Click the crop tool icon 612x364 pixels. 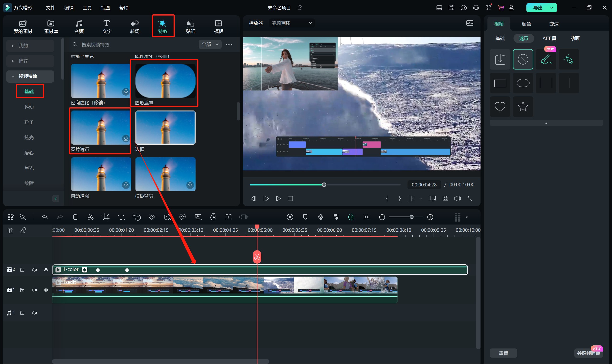point(106,217)
